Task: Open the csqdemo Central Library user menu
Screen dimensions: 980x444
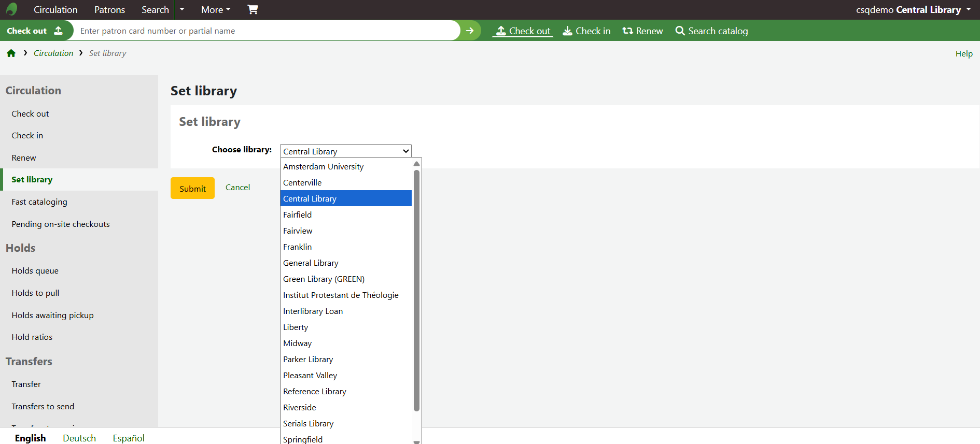Action: 913,9
